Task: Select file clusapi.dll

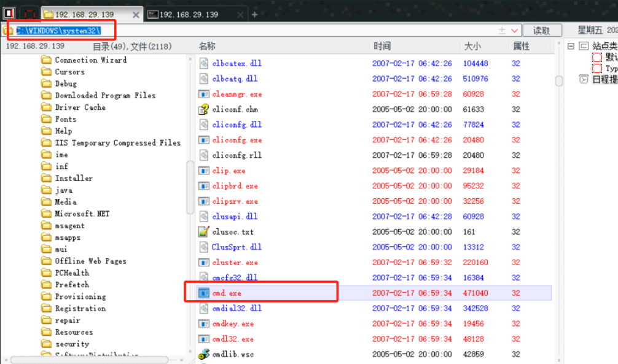Action: [x=235, y=216]
